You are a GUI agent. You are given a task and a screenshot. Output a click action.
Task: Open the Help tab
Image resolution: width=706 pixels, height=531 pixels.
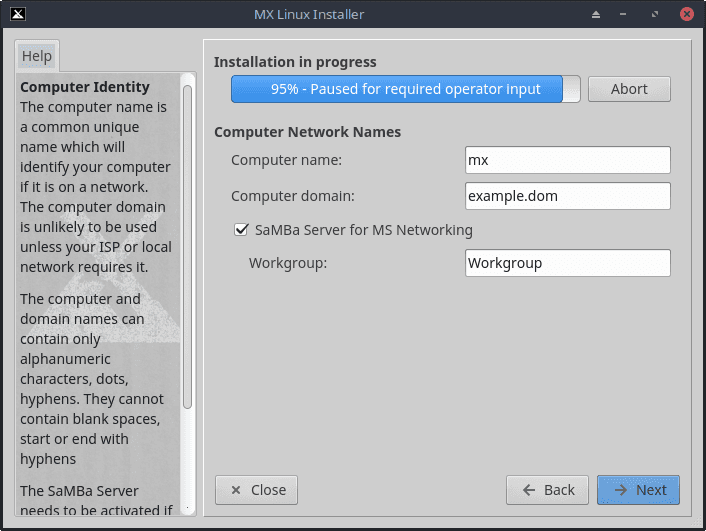click(37, 56)
